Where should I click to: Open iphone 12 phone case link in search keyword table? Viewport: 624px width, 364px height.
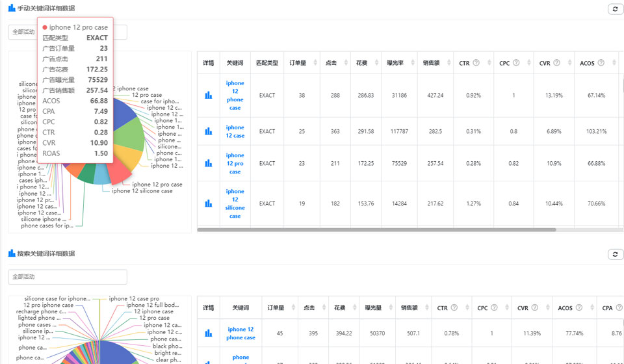[x=240, y=333]
